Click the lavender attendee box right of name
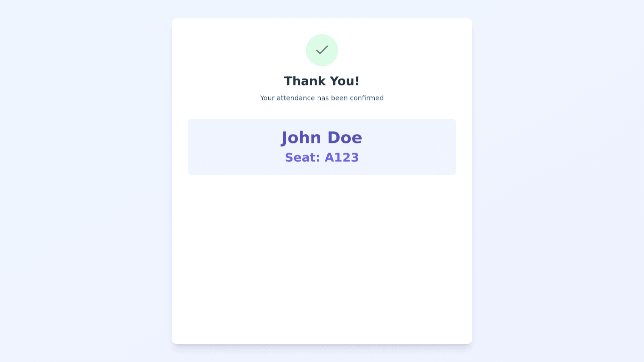This screenshot has width=644, height=362. (x=416, y=147)
